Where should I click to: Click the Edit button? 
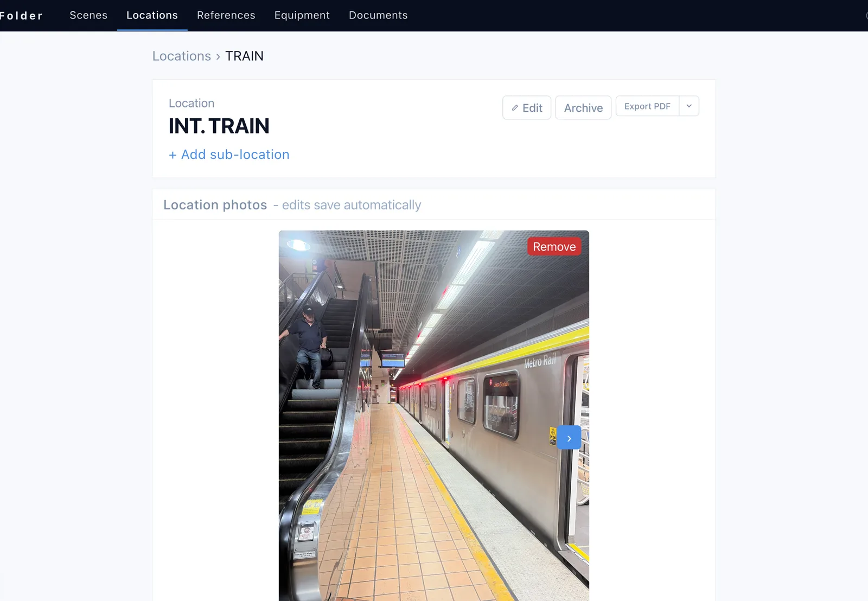click(527, 108)
